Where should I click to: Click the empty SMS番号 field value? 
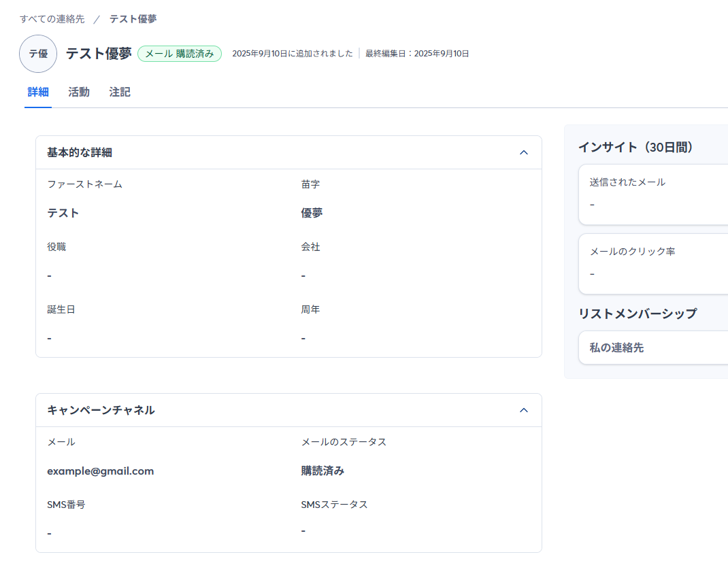click(x=50, y=533)
